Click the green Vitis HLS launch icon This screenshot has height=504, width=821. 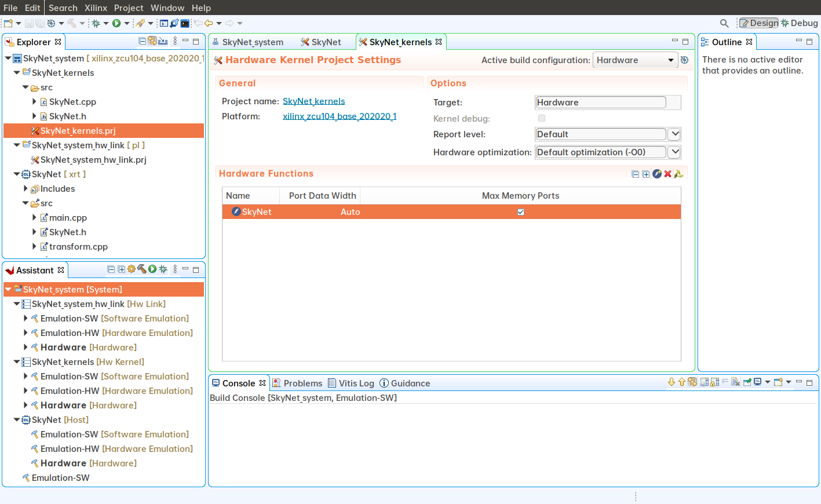point(678,174)
